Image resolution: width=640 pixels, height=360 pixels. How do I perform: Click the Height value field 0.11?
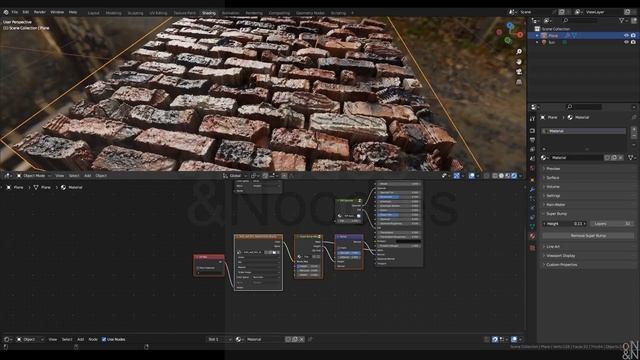click(565, 224)
